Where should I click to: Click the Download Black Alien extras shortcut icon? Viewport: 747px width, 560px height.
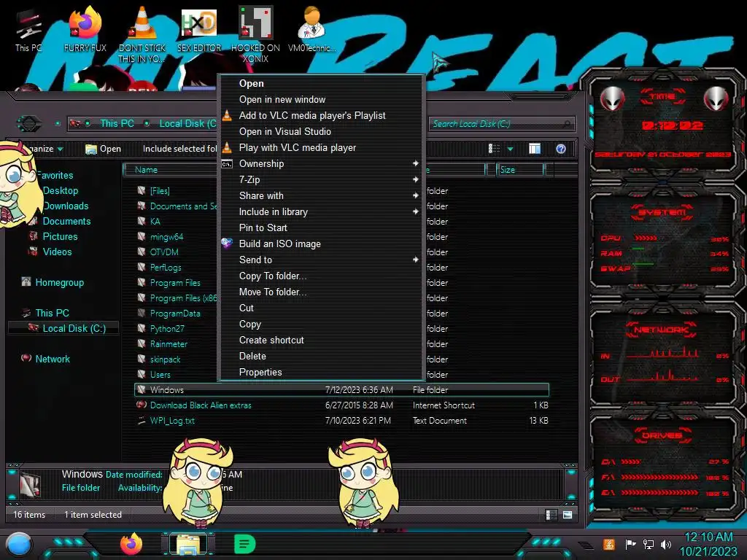[142, 405]
